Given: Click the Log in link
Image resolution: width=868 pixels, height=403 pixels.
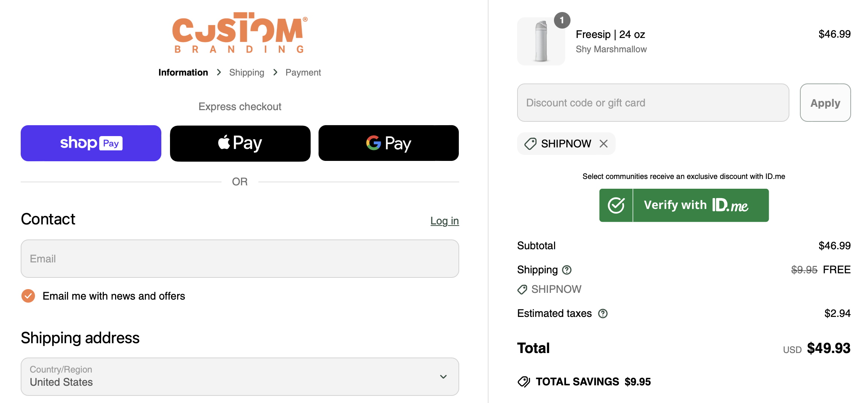Looking at the screenshot, I should coord(445,221).
